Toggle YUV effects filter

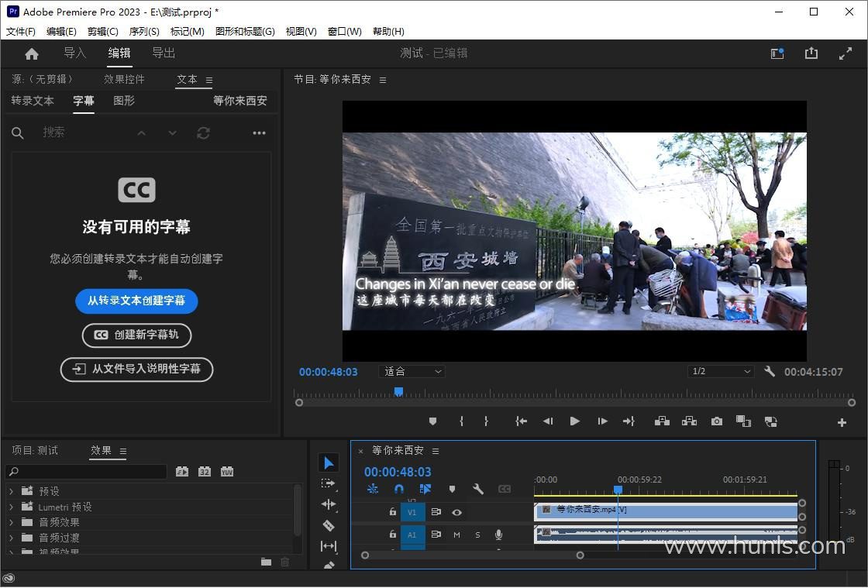(227, 472)
